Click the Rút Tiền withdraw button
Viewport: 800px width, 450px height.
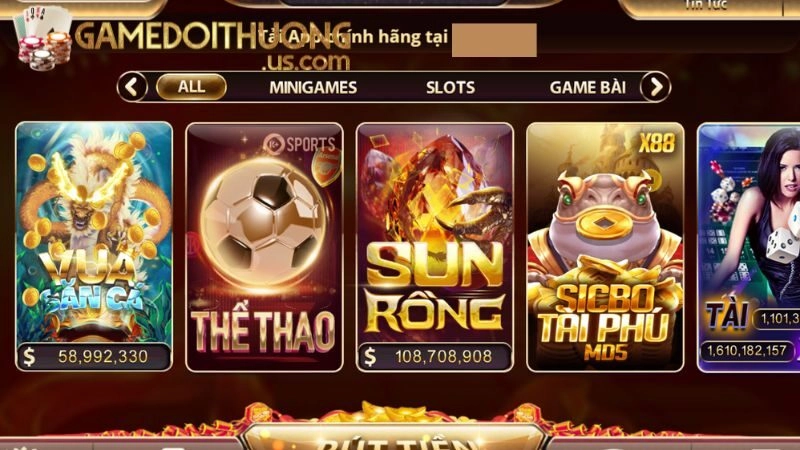[x=393, y=438]
